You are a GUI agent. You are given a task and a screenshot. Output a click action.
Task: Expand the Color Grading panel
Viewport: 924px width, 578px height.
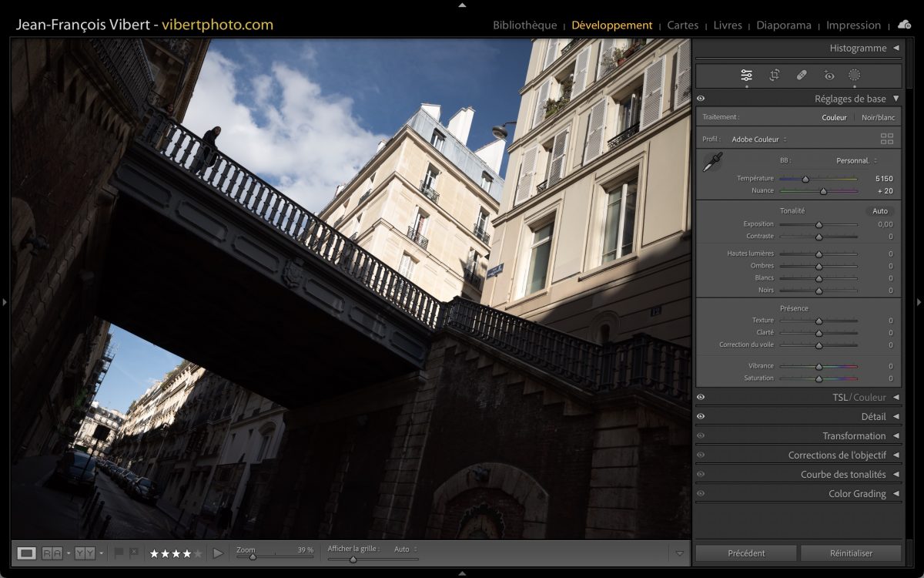tap(896, 494)
